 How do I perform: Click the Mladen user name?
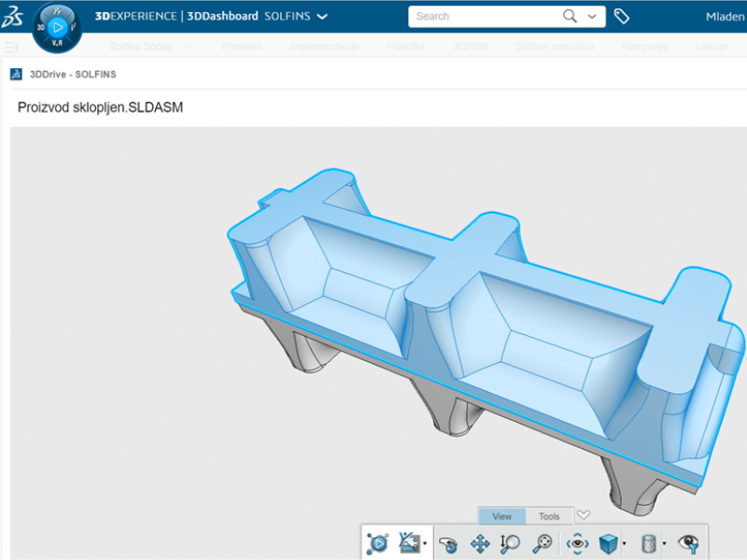tap(725, 17)
